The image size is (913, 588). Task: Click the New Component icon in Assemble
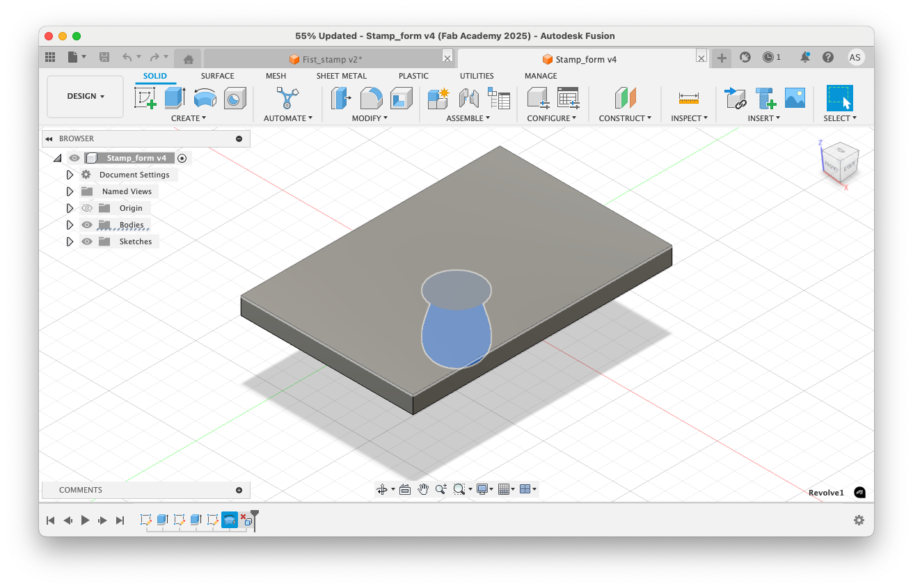pos(438,97)
